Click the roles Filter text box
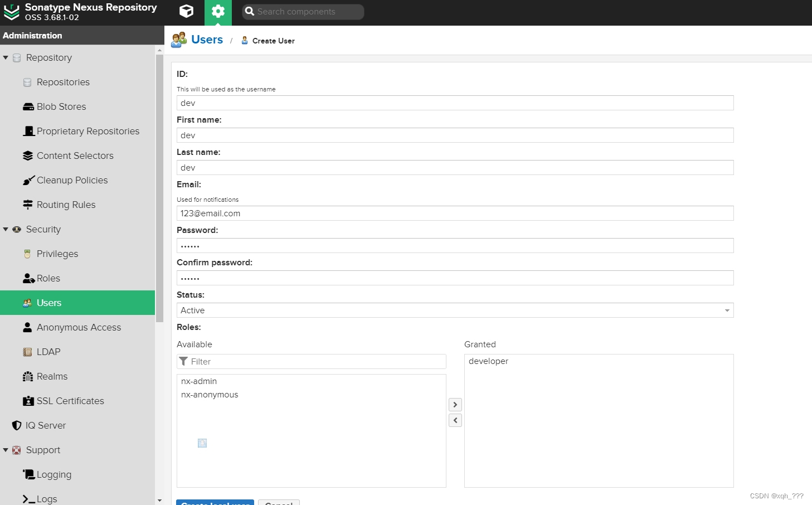This screenshot has height=505, width=812. pos(312,361)
